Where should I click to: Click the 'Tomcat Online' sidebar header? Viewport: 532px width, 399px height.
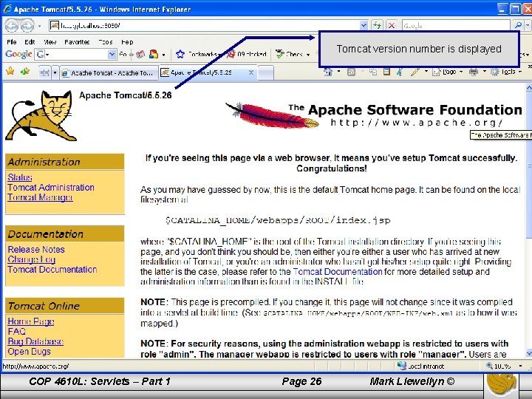(65, 306)
